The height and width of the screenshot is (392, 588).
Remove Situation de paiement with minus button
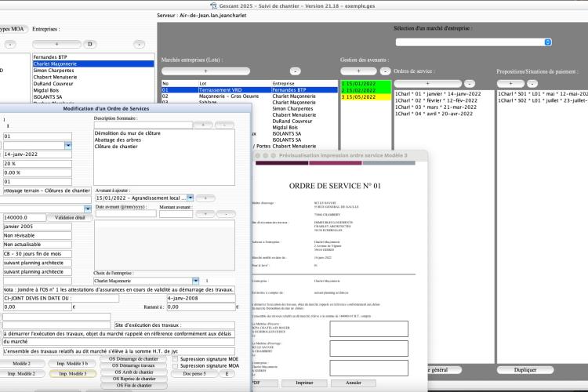click(532, 84)
